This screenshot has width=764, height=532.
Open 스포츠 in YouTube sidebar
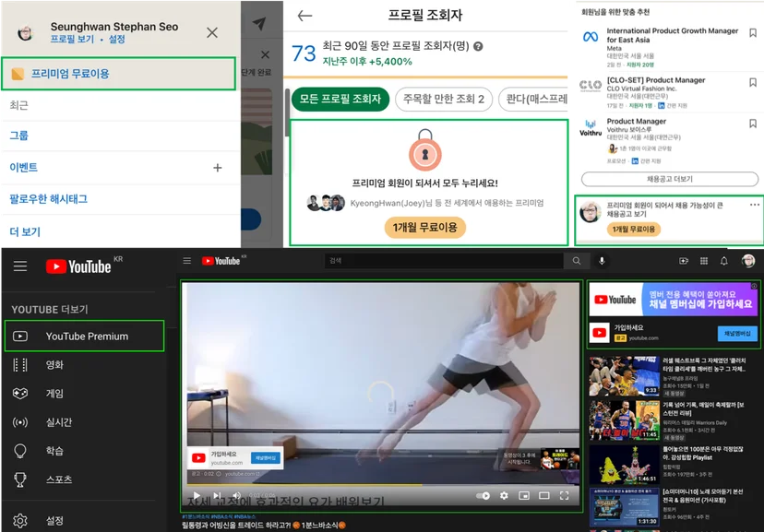(x=58, y=479)
